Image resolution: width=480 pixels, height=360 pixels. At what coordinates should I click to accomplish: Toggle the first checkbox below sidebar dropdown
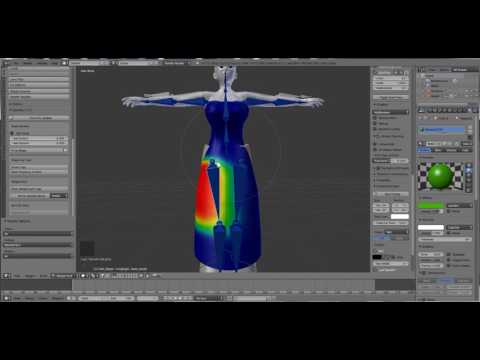pos(375,118)
